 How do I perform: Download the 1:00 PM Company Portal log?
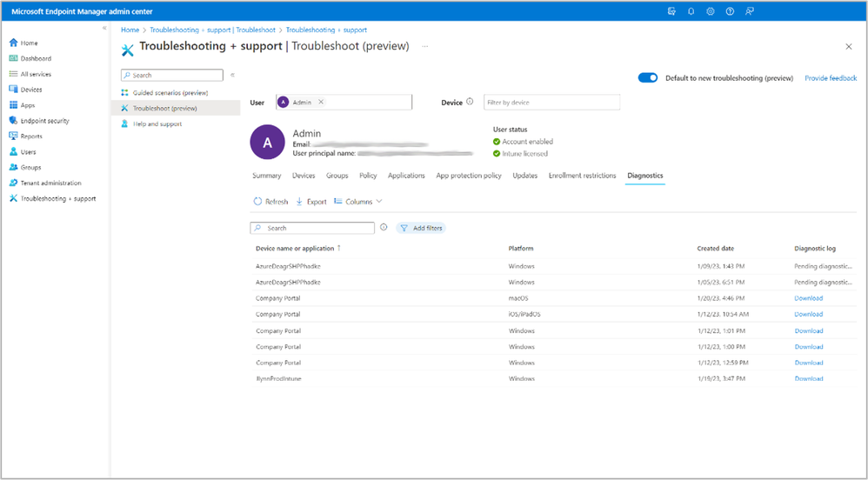point(809,347)
